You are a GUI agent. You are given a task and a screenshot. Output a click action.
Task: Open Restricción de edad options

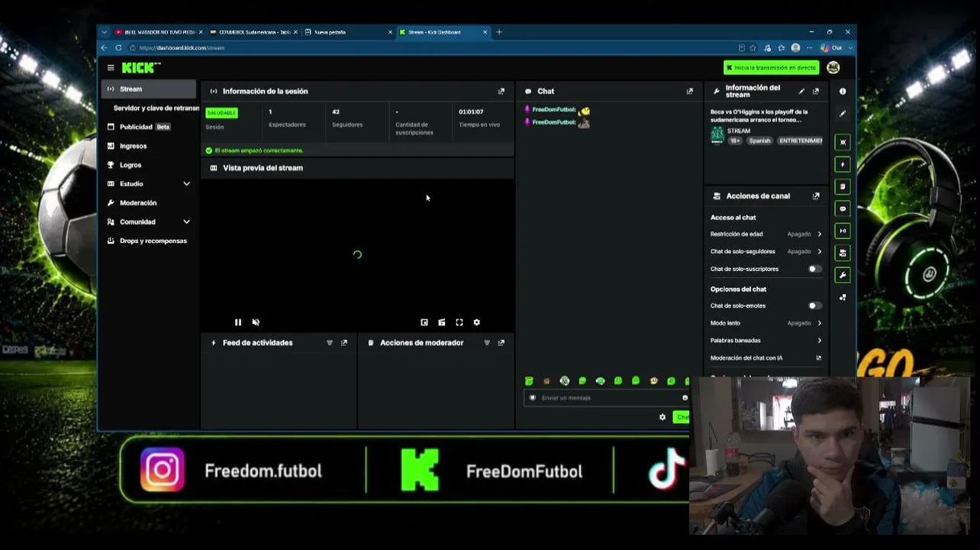766,235
